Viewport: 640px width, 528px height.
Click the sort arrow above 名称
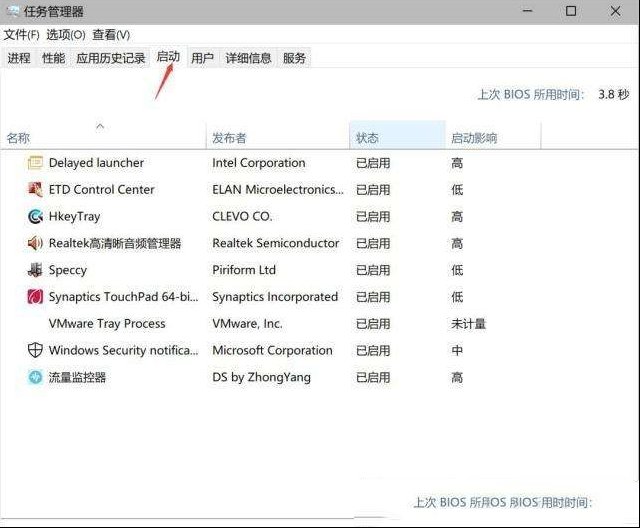tap(100, 126)
